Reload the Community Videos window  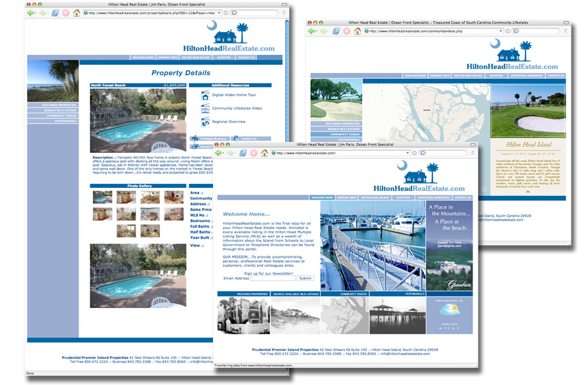pyautogui.click(x=336, y=31)
